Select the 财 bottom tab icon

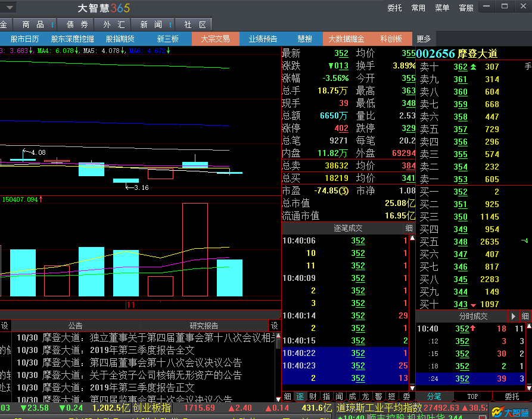(x=313, y=396)
